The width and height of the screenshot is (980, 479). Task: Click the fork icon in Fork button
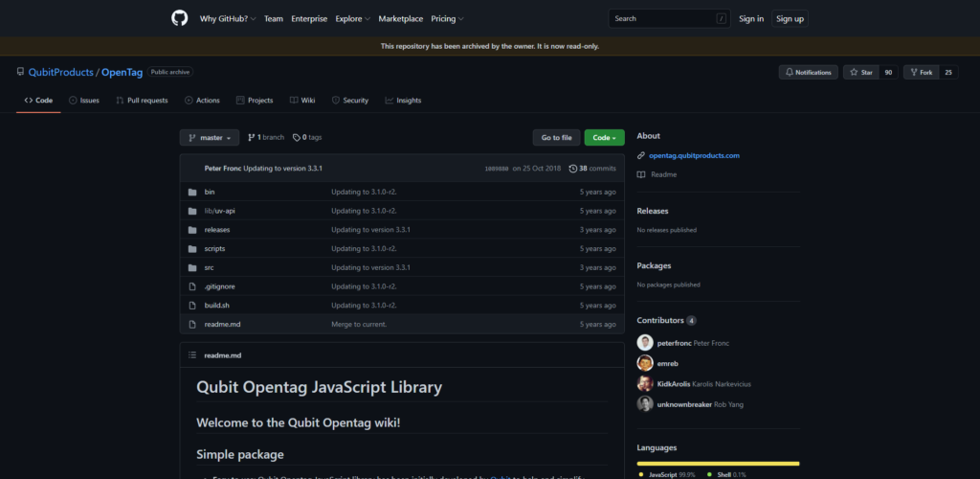click(x=914, y=73)
